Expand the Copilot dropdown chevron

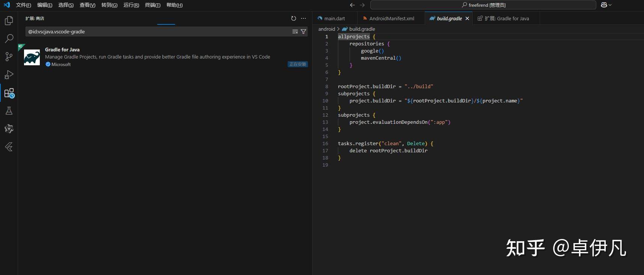(610, 5)
